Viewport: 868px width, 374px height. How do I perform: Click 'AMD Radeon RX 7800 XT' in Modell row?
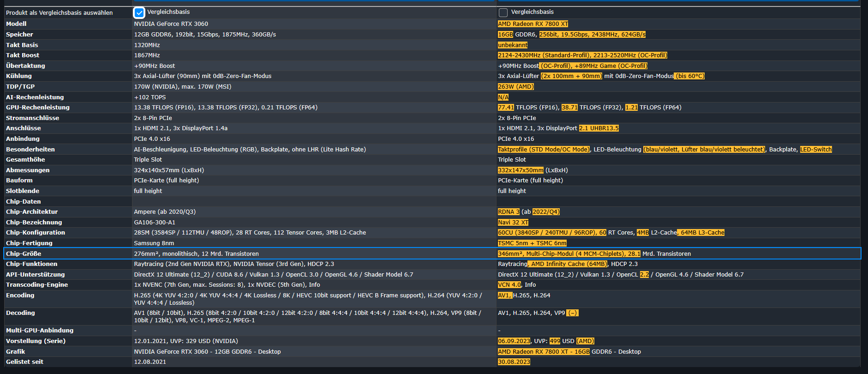pos(533,24)
